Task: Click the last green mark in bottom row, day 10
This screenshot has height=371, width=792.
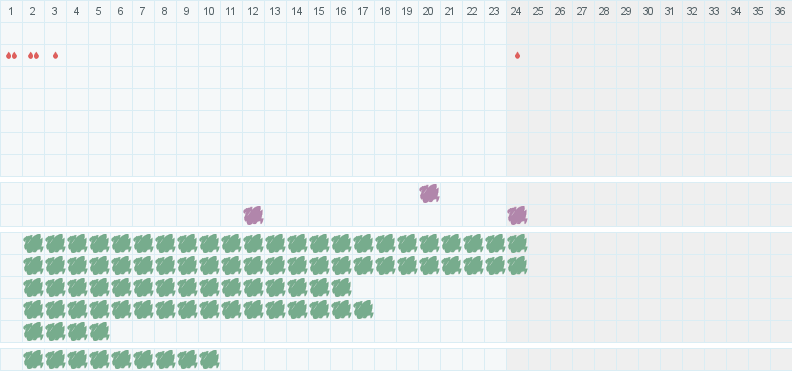Action: click(209, 359)
